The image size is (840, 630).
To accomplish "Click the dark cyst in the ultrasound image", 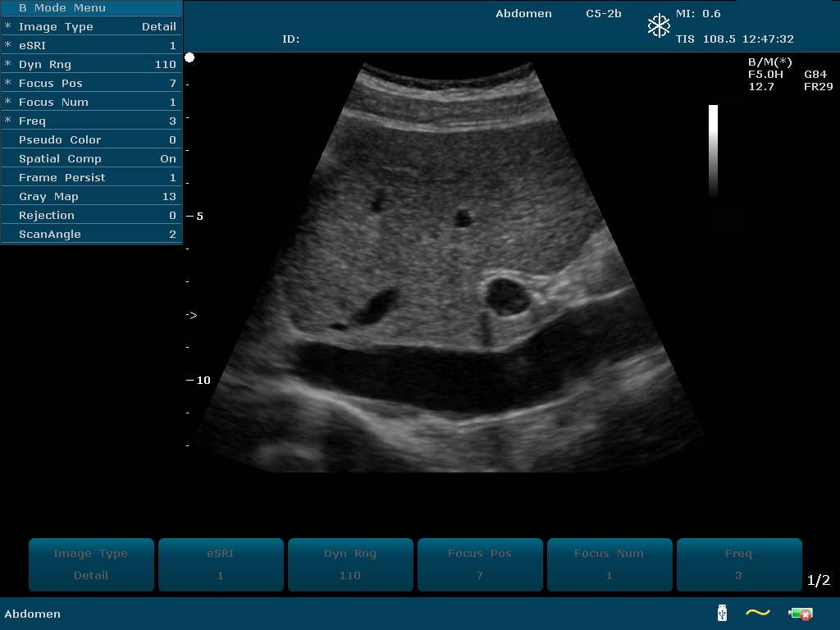I will point(508,297).
